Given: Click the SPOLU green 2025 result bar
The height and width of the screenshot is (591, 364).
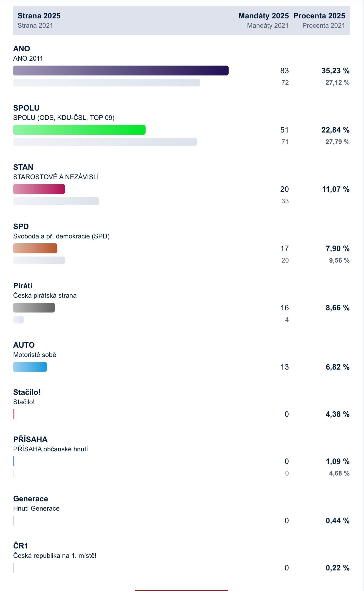Looking at the screenshot, I should click(x=79, y=130).
